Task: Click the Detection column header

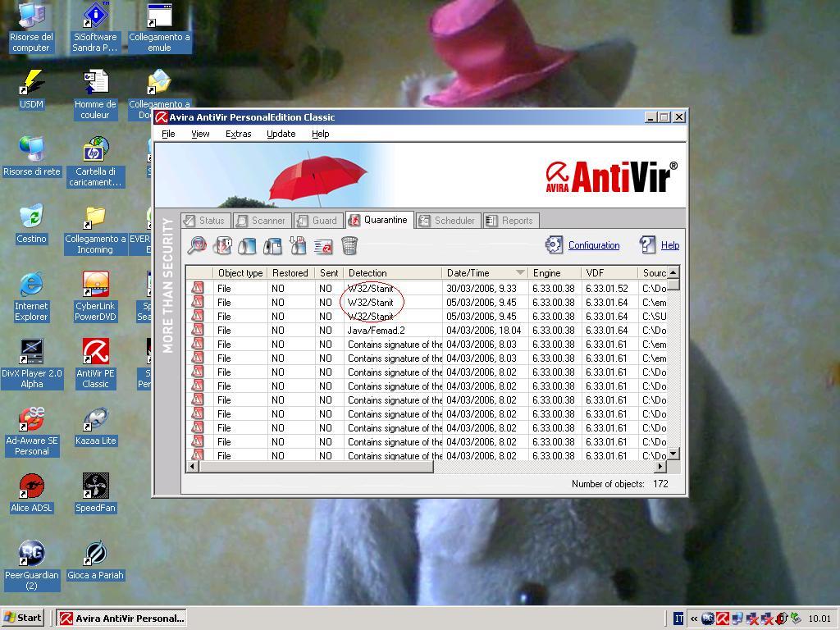Action: [x=393, y=273]
